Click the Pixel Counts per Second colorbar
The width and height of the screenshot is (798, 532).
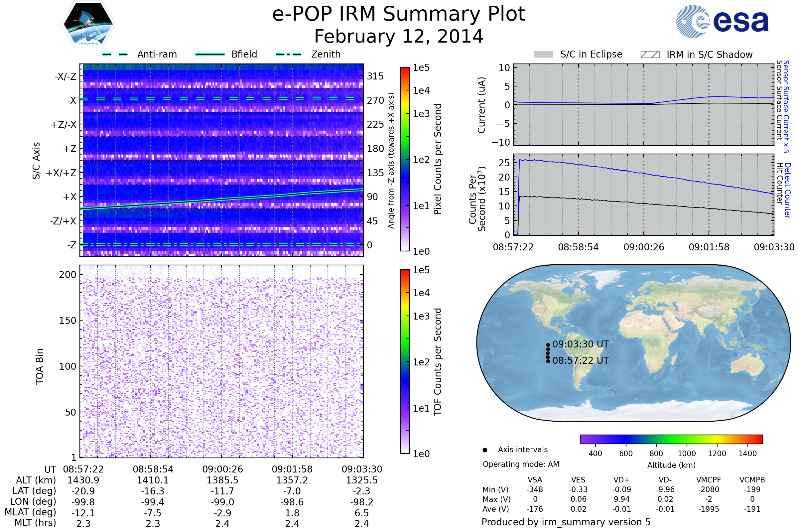405,159
